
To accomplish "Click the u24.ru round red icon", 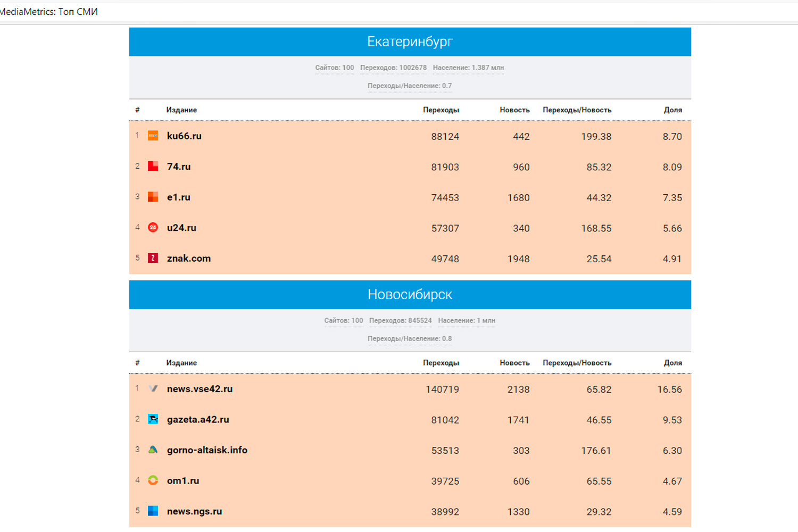I will point(153,228).
